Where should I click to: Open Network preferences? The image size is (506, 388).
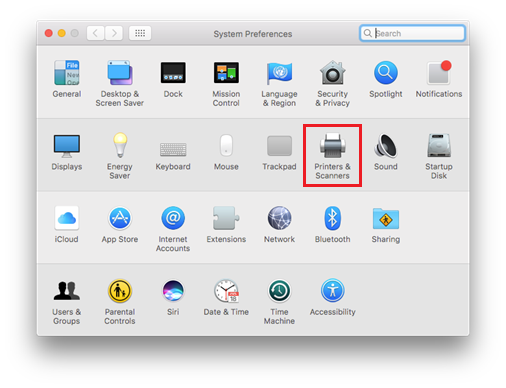(279, 224)
